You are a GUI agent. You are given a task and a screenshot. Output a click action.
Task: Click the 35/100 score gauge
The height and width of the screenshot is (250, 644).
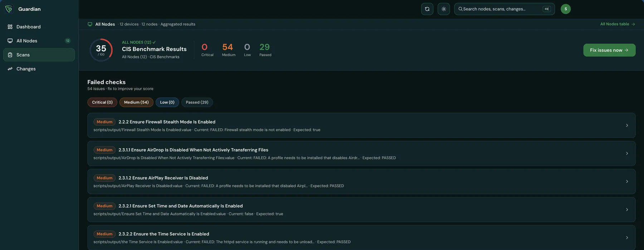point(101,50)
